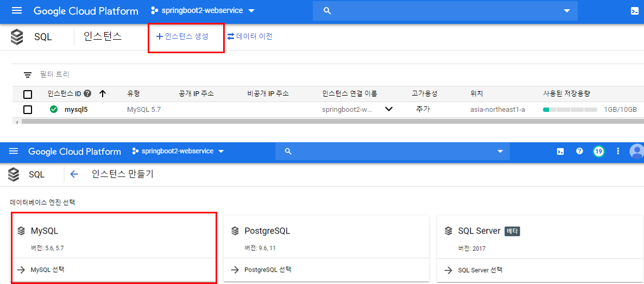The image size is (644, 284).
Task: Sort by 인스턴스 ID using up arrow
Action: coord(103,94)
